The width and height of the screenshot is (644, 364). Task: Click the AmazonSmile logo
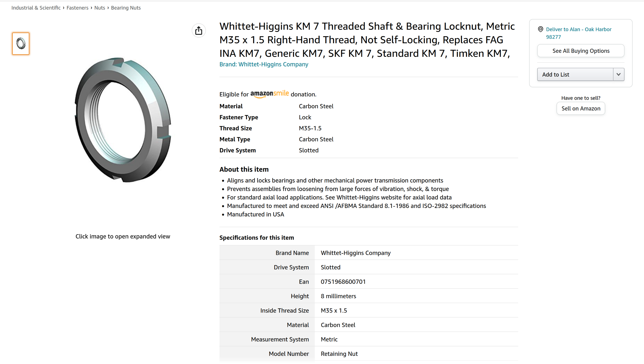click(269, 94)
